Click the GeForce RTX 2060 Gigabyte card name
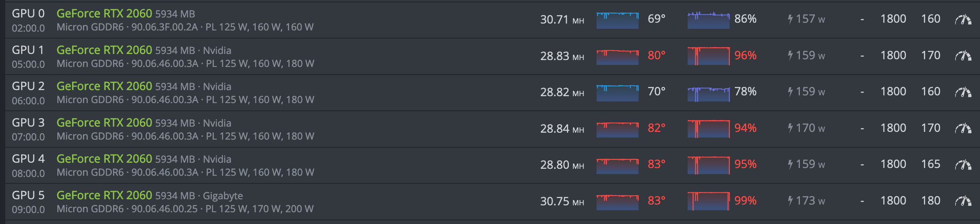The image size is (980, 224). click(x=104, y=195)
